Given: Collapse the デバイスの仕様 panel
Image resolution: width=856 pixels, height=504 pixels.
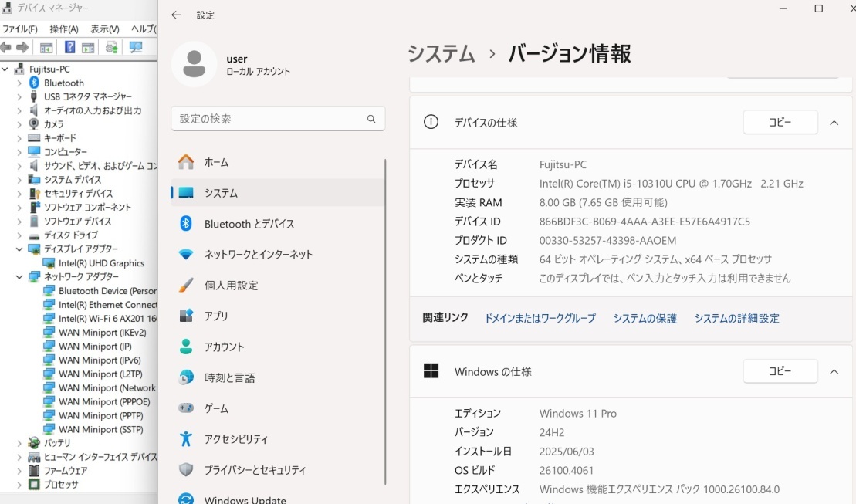Looking at the screenshot, I should 834,122.
